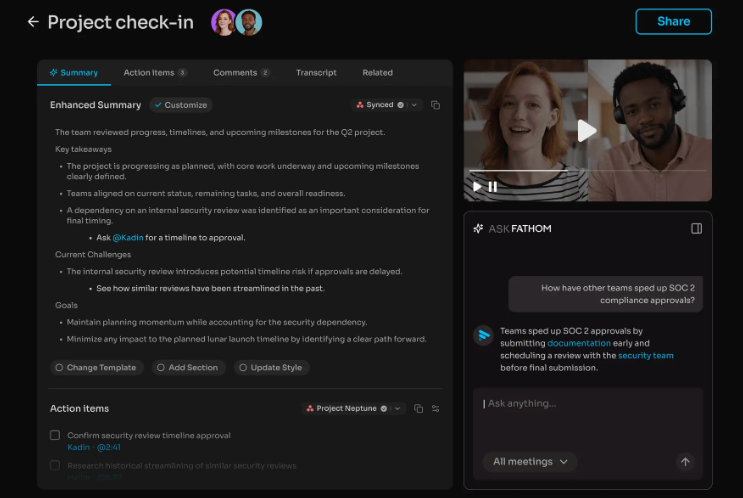Viewport: 743px width, 498px height.
Task: Check Confirm security review timeline approval
Action: coord(55,435)
